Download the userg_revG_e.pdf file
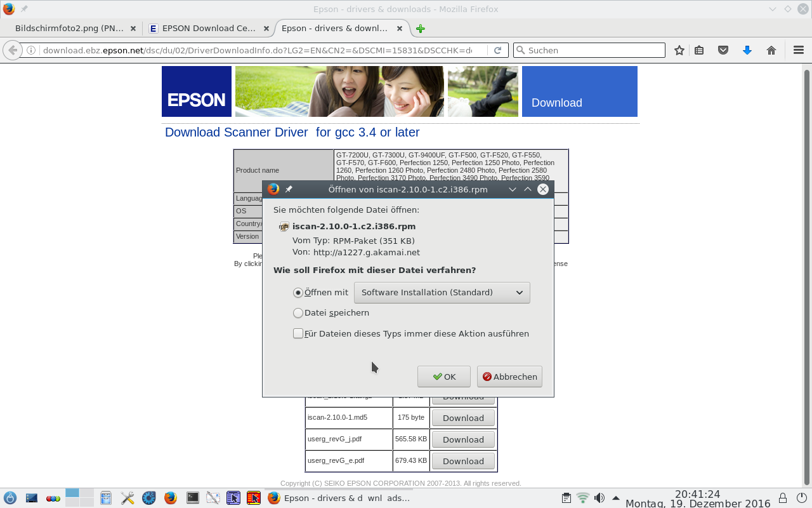Image resolution: width=812 pixels, height=508 pixels. point(463,461)
